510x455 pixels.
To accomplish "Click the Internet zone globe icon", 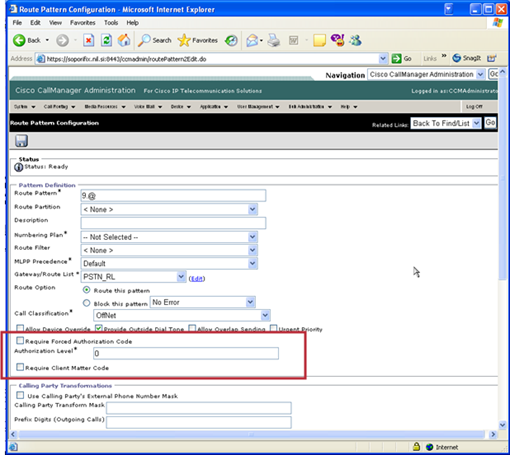I will [x=430, y=447].
